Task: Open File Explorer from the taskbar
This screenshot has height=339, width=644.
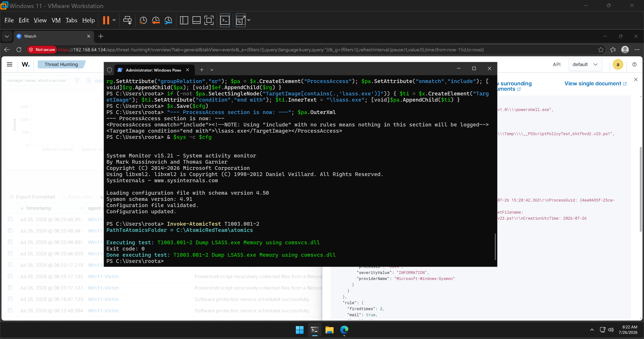Action: (x=330, y=330)
